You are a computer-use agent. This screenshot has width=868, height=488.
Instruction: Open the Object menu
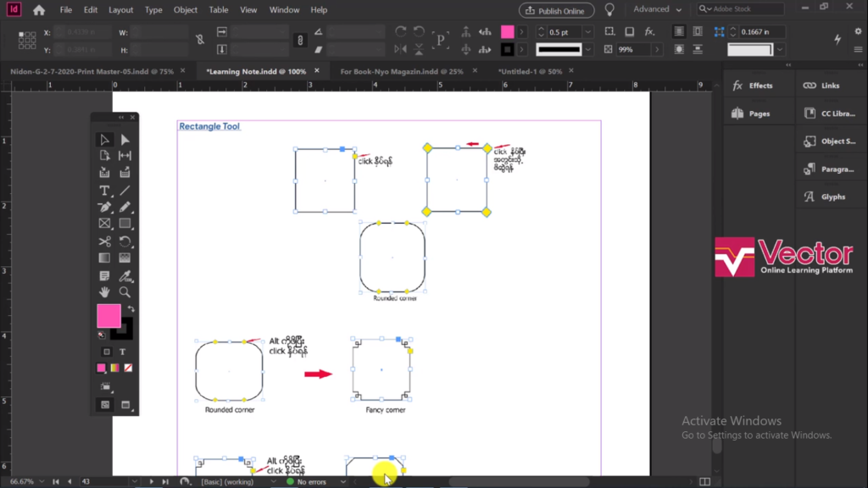(186, 10)
